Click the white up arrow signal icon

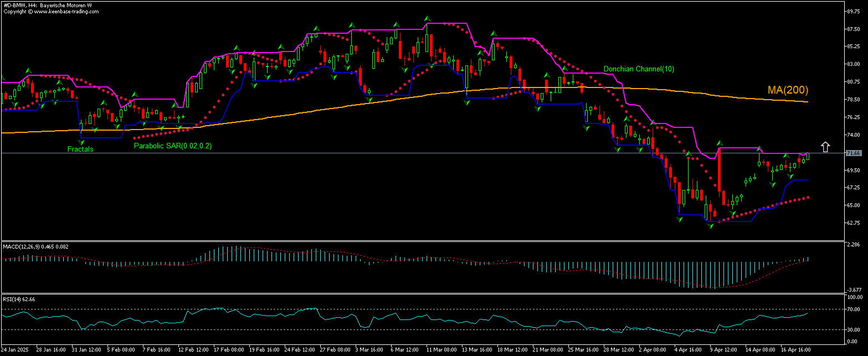(825, 147)
